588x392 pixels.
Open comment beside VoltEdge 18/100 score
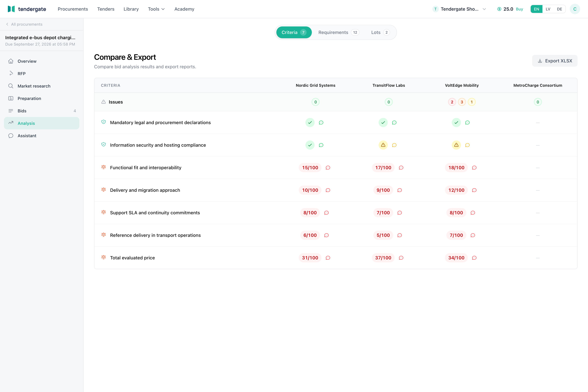(474, 168)
